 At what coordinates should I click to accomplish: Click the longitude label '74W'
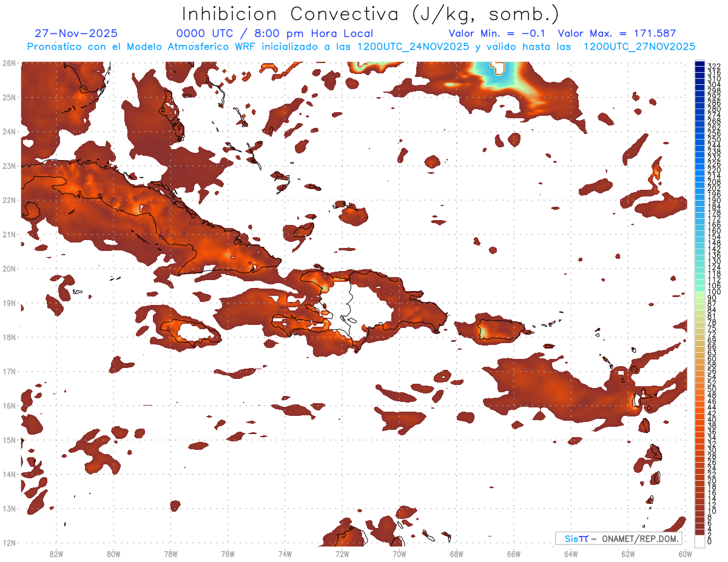(285, 553)
